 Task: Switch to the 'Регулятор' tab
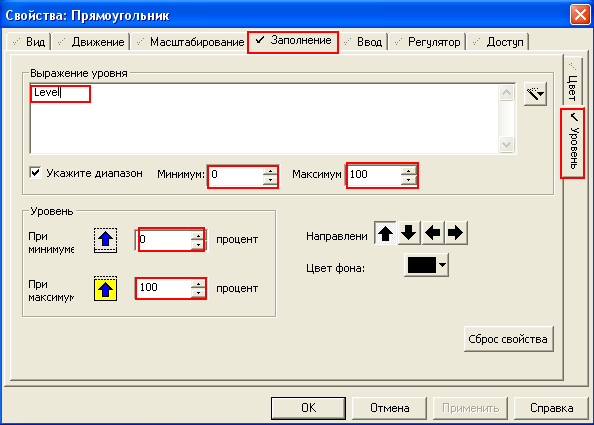coord(427,42)
